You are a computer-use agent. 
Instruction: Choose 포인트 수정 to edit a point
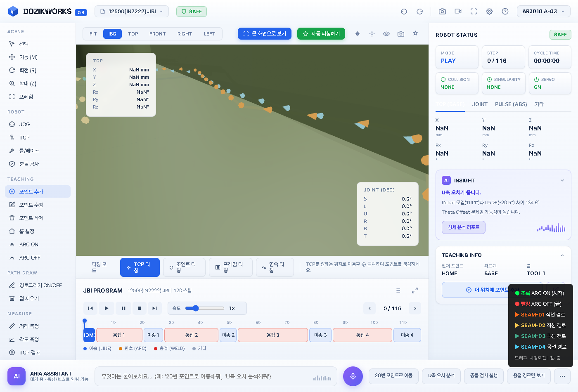coord(38,205)
